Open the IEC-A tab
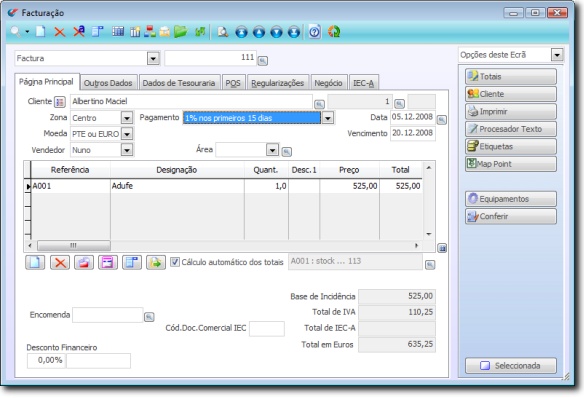584x398 pixels. click(363, 83)
